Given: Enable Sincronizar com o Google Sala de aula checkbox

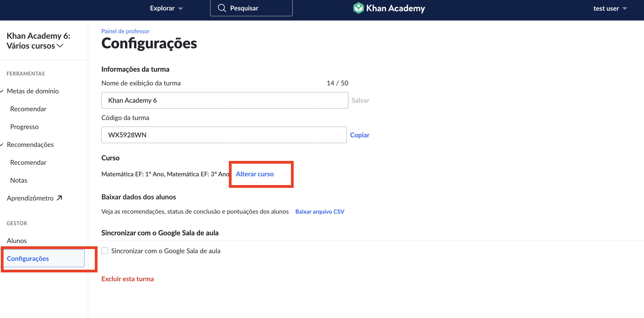Looking at the screenshot, I should tap(105, 251).
